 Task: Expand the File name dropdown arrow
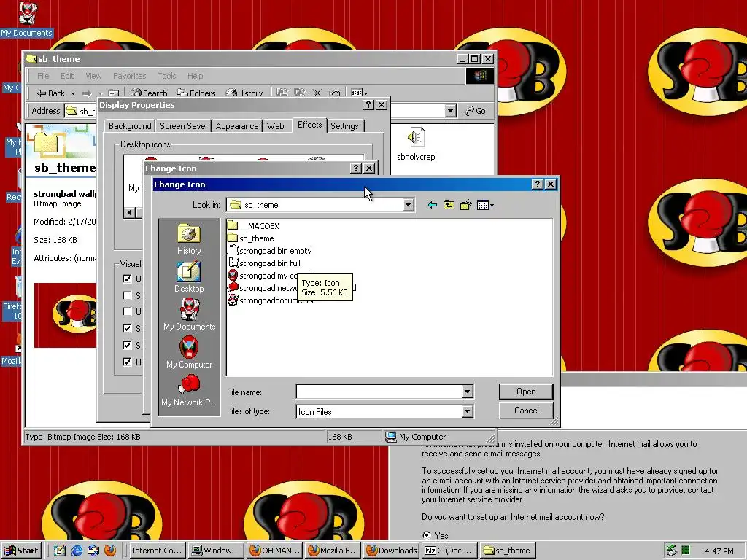coord(468,392)
